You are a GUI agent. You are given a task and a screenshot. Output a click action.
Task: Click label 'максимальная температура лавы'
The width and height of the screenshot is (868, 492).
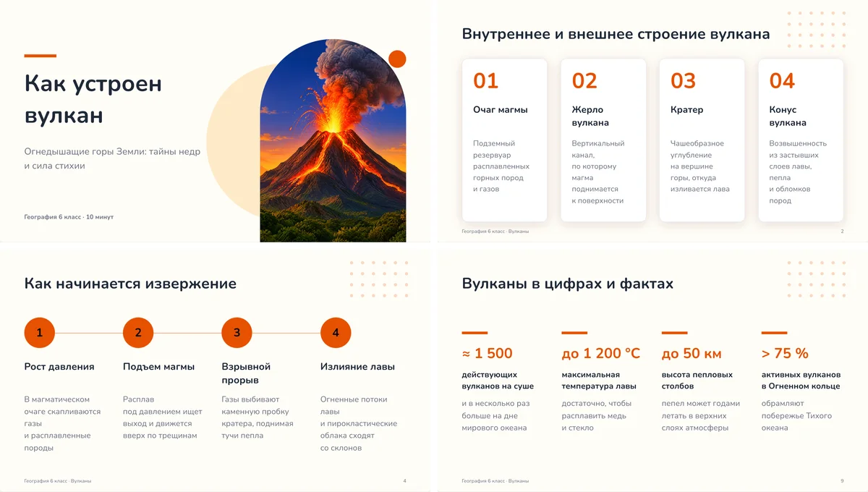pyautogui.click(x=599, y=381)
